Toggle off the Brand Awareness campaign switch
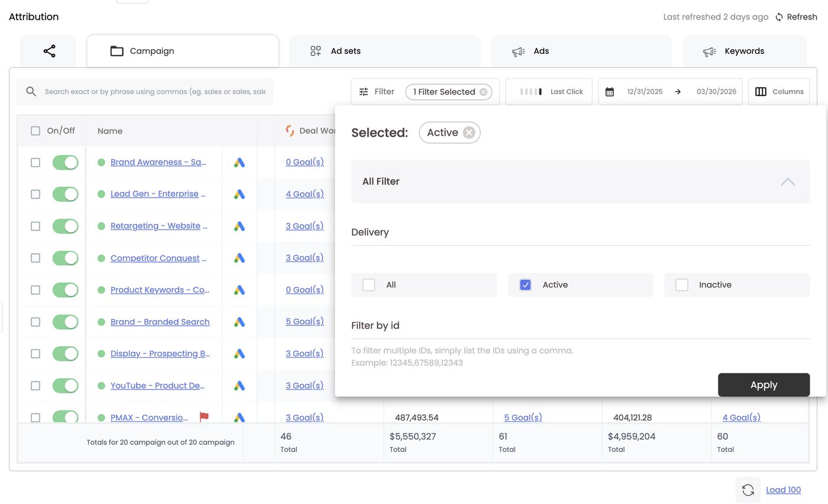Screen dimensions: 828x504 (65, 162)
